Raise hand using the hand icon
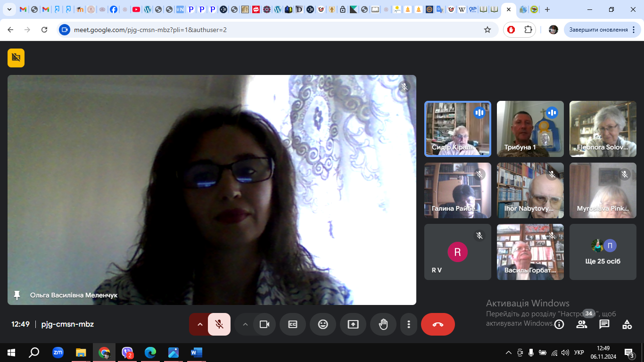The width and height of the screenshot is (644, 362). (x=383, y=324)
